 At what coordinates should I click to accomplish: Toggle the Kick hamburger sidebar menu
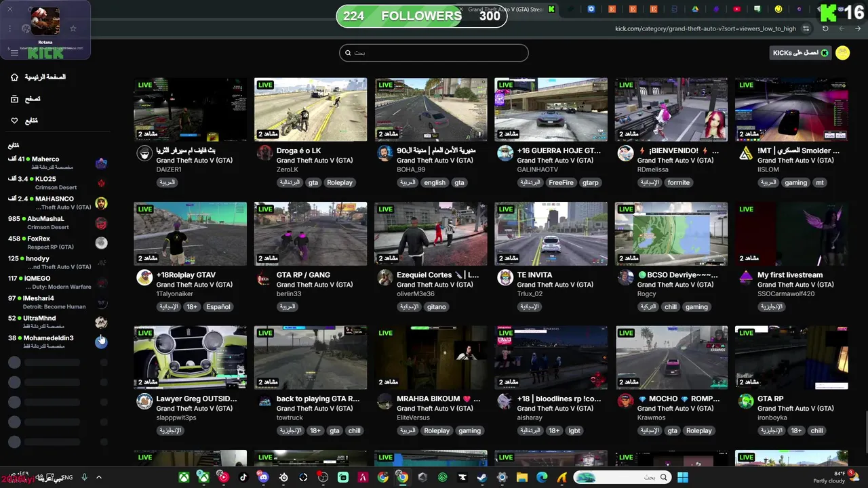(x=14, y=53)
